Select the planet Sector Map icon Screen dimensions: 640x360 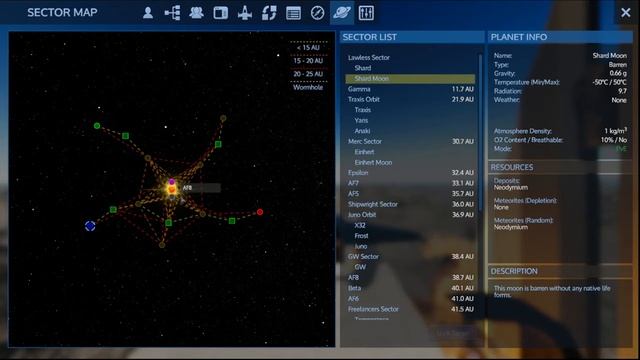342,13
